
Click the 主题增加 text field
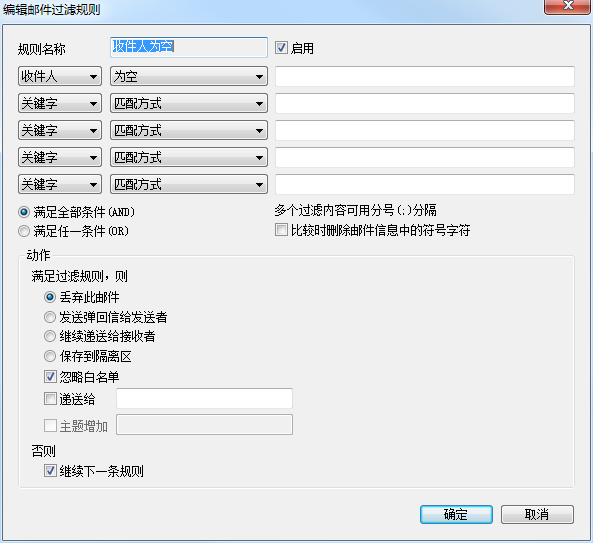coord(204,425)
